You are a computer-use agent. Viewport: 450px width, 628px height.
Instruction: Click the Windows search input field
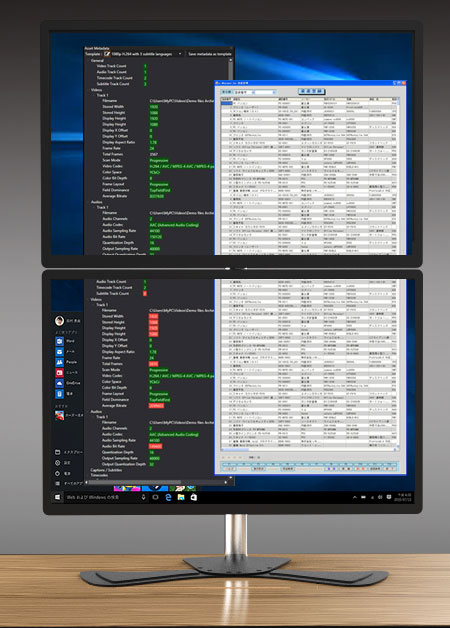point(102,497)
